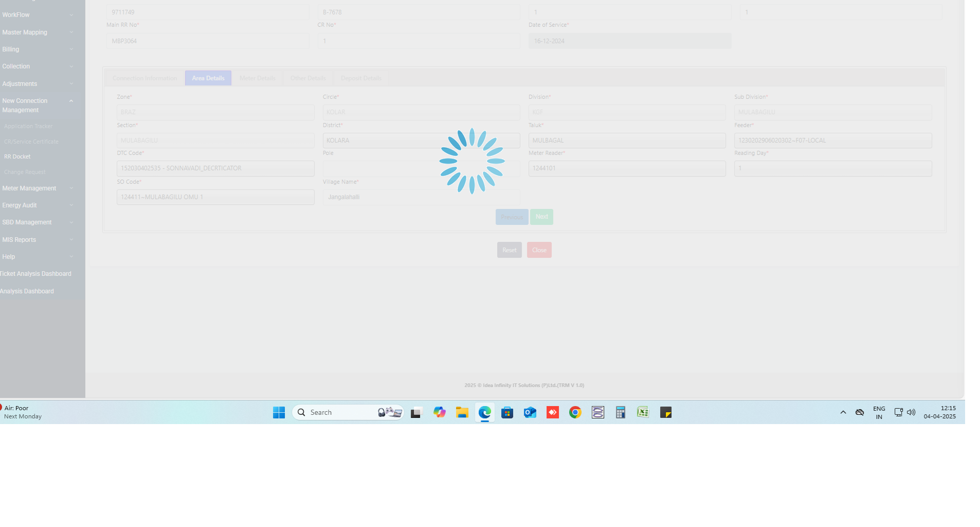
Task: Click the Reading Day field
Action: (x=833, y=168)
